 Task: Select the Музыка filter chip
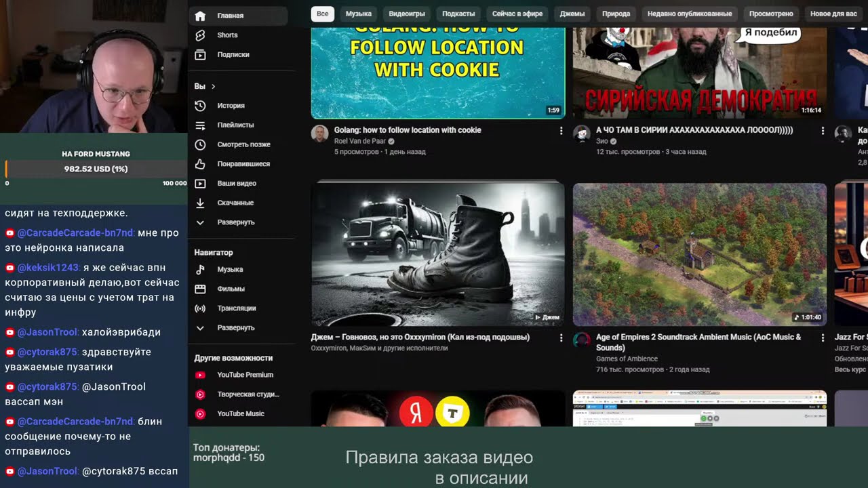[x=359, y=14]
